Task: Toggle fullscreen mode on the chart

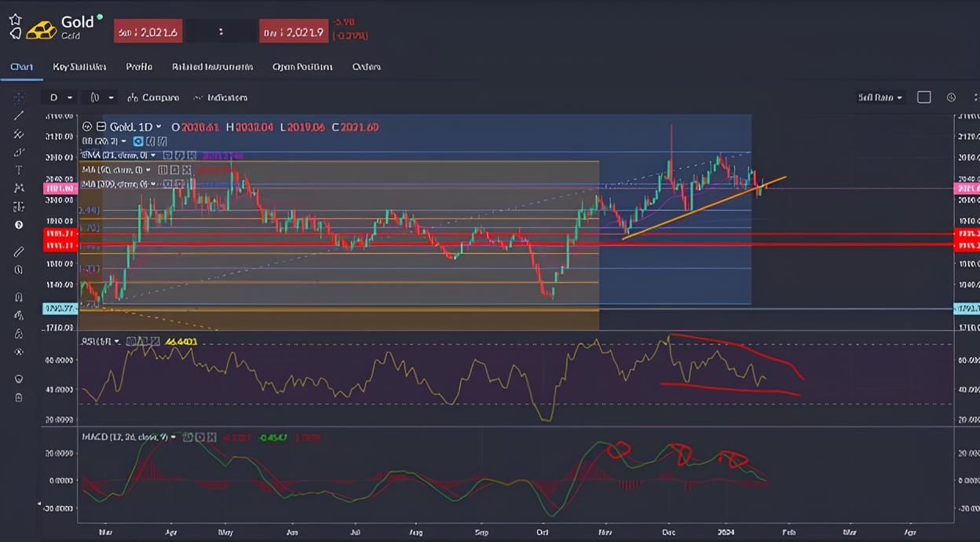Action: coord(924,97)
